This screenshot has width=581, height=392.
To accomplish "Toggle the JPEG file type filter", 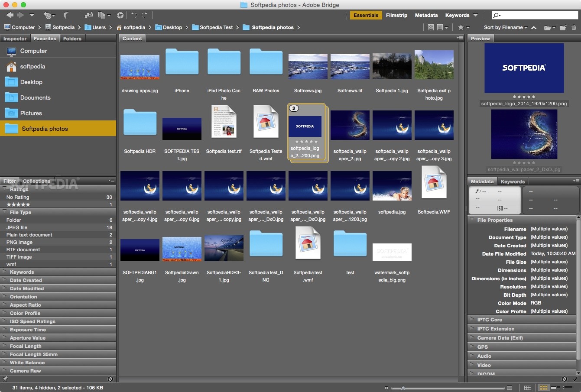I will [19, 227].
